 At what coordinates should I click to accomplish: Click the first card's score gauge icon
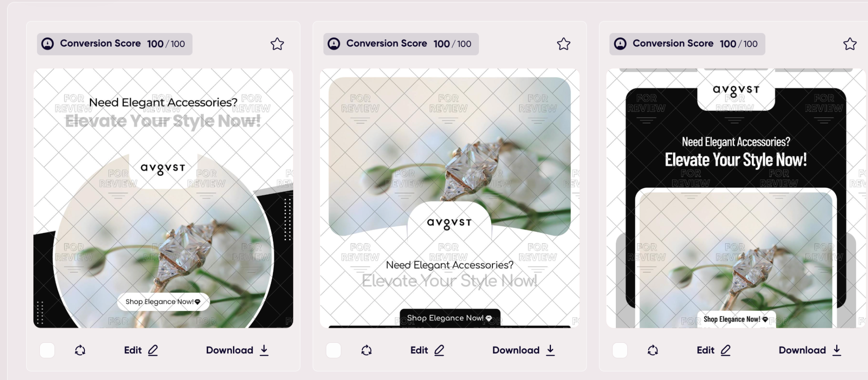coord(47,44)
